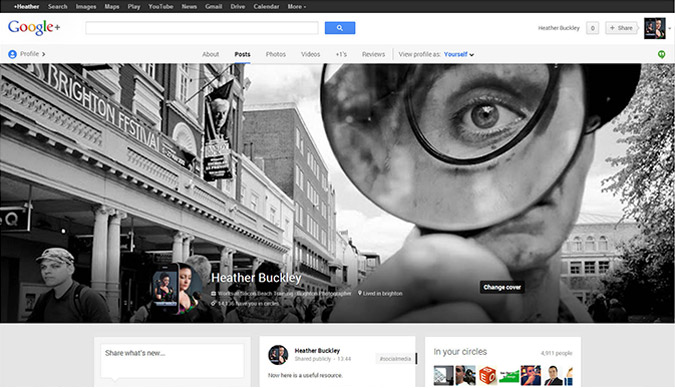Click the circular profile photo on the cover
Viewport: 675px width, 388px height.
click(x=177, y=289)
